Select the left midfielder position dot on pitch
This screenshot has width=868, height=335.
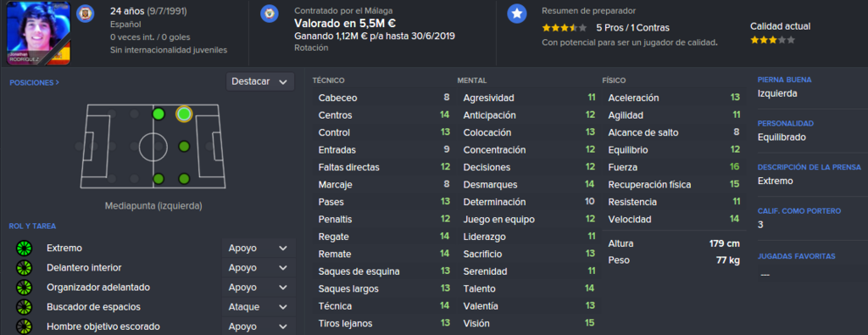point(159,114)
